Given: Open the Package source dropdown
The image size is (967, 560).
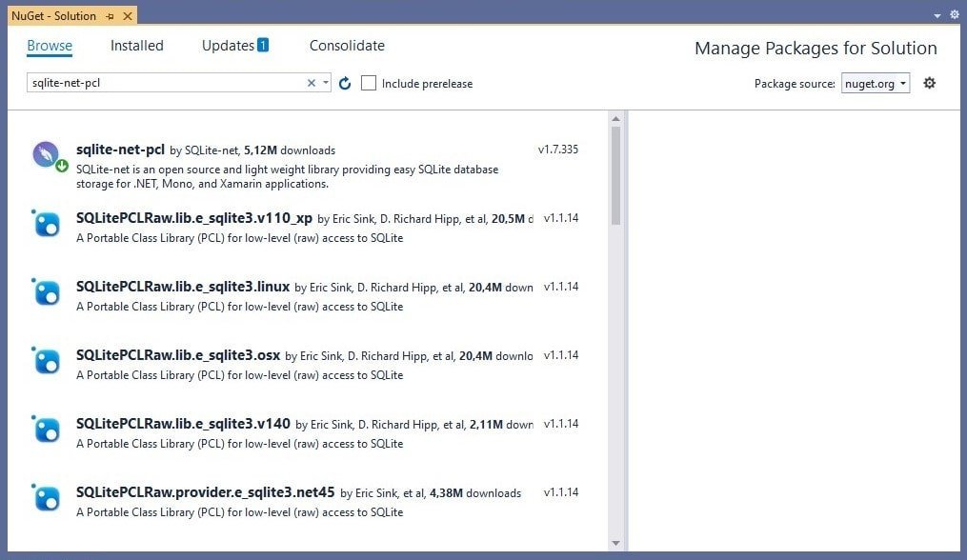Looking at the screenshot, I should click(876, 83).
